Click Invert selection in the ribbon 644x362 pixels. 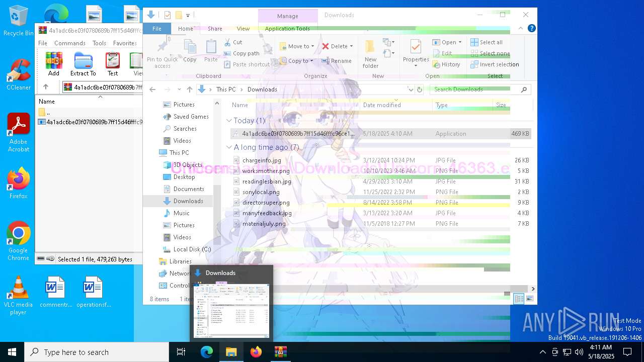495,64
